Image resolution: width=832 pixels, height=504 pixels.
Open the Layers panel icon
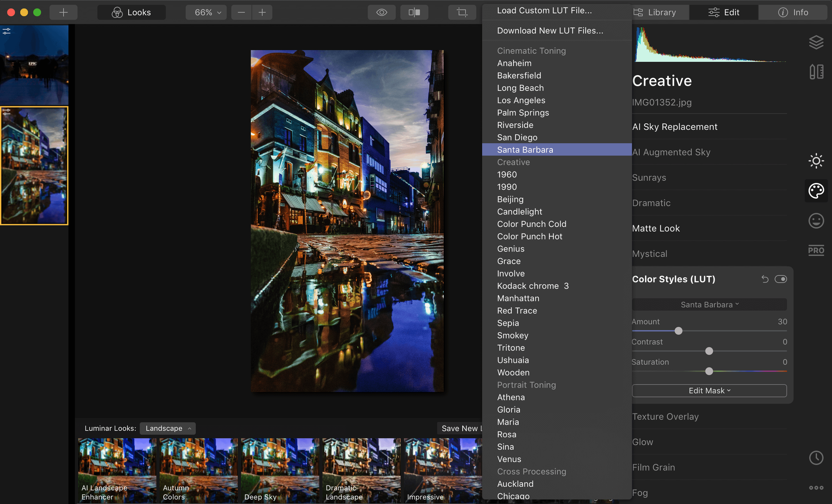click(x=816, y=42)
